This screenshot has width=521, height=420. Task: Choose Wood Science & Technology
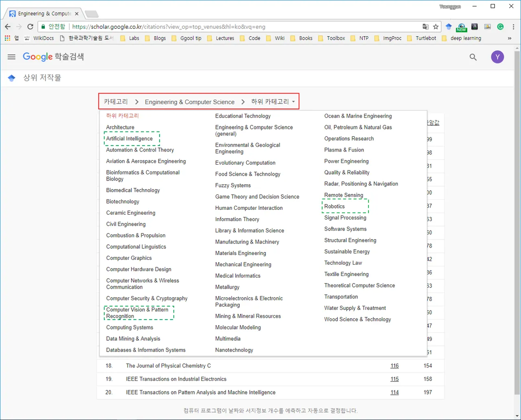point(357,320)
